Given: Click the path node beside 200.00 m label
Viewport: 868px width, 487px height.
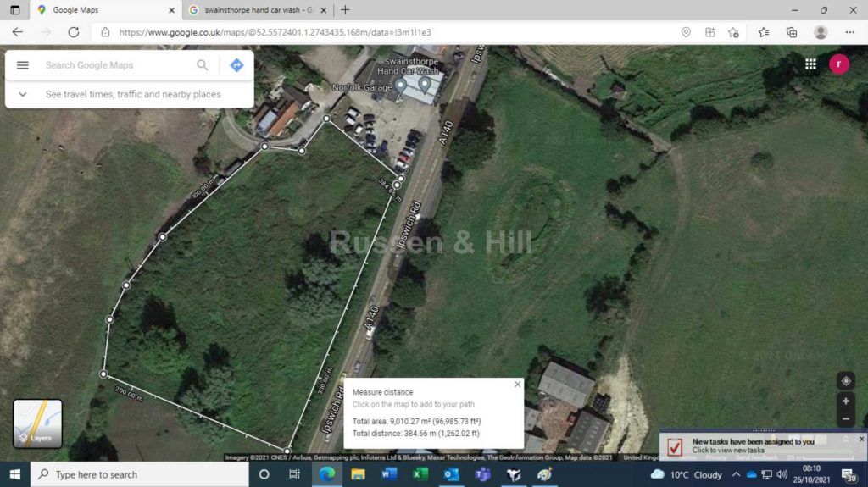Looking at the screenshot, I should [103, 374].
